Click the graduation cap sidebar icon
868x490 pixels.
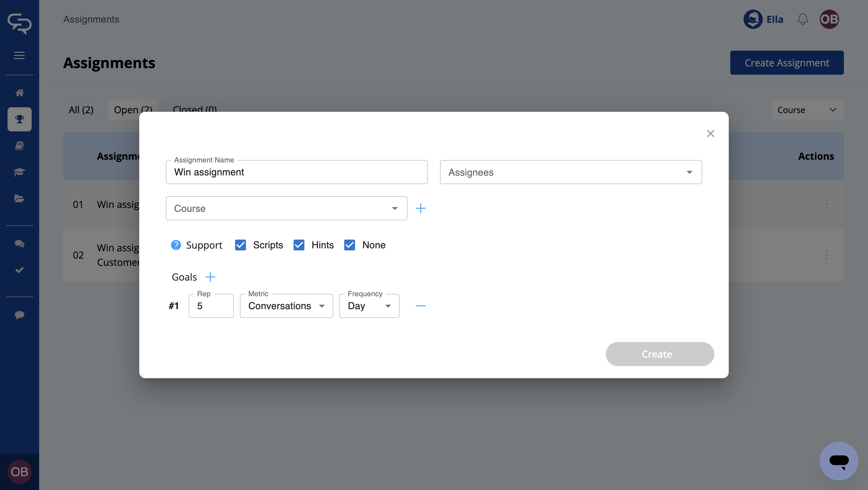pos(20,172)
